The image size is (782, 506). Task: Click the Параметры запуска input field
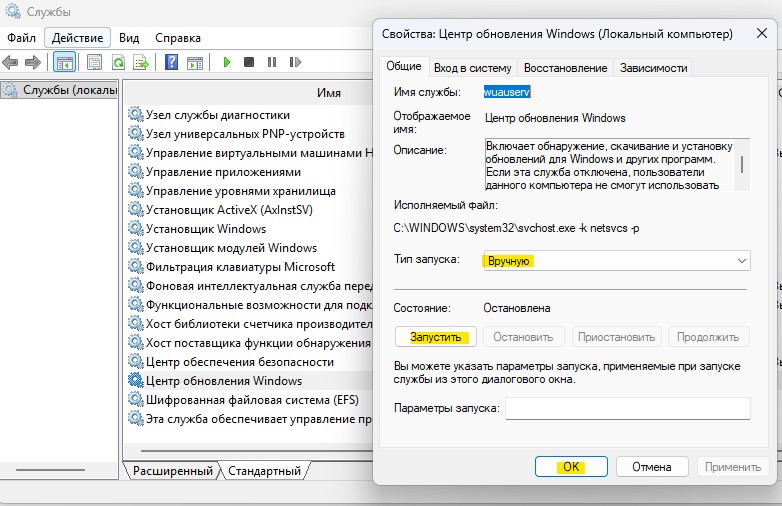click(627, 408)
